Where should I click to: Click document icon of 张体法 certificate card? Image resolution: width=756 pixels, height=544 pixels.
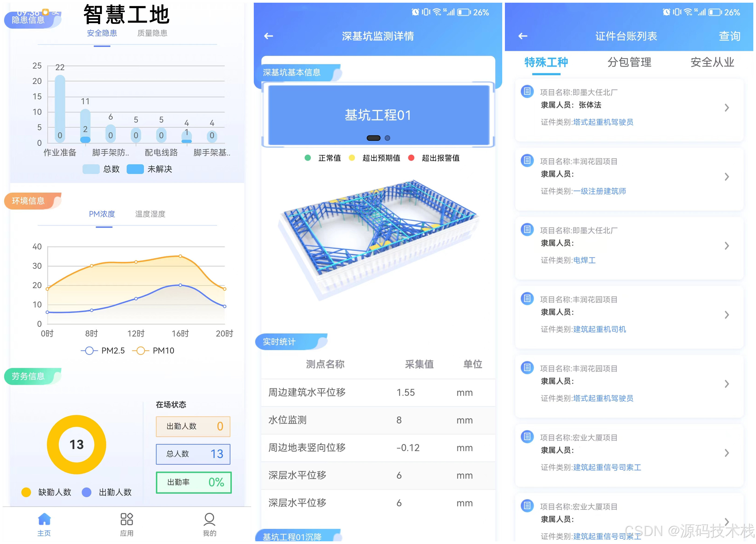pos(527,91)
